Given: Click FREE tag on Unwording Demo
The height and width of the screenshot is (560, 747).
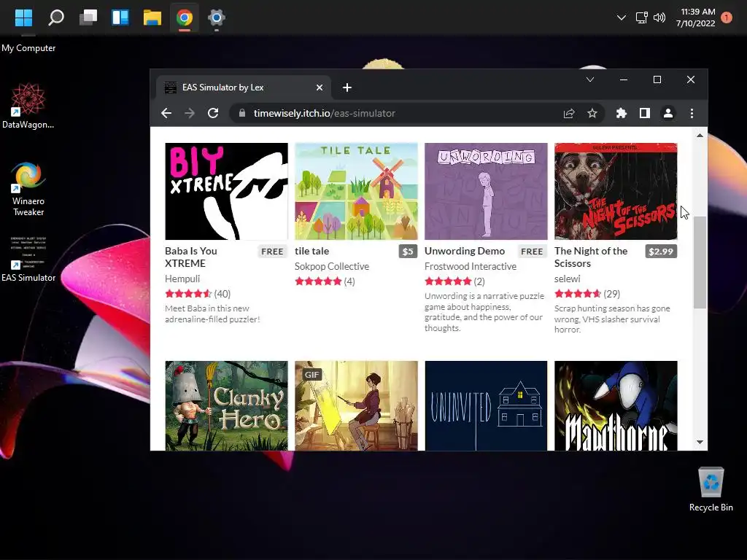Looking at the screenshot, I should (532, 252).
